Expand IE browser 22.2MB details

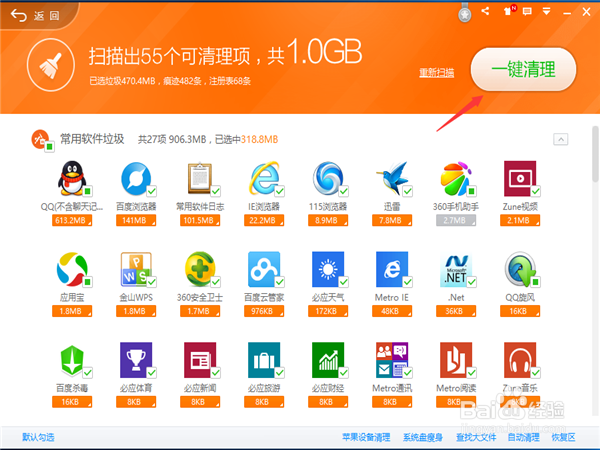(264, 220)
